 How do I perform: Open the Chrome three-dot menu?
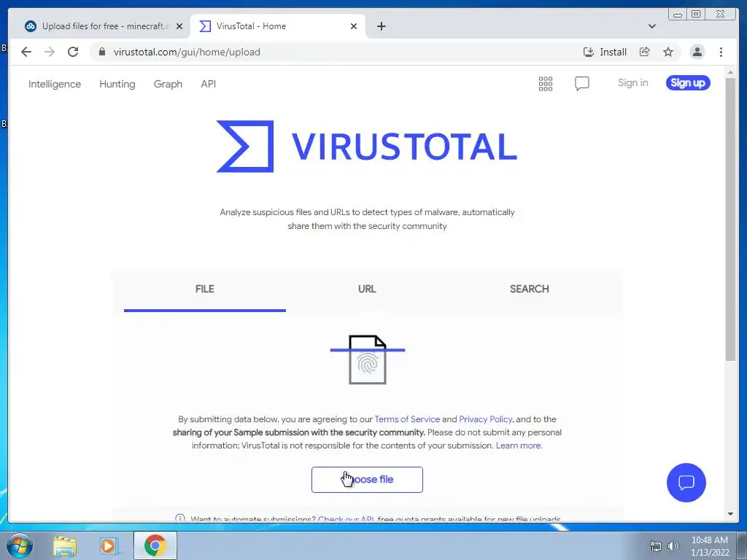tap(721, 52)
